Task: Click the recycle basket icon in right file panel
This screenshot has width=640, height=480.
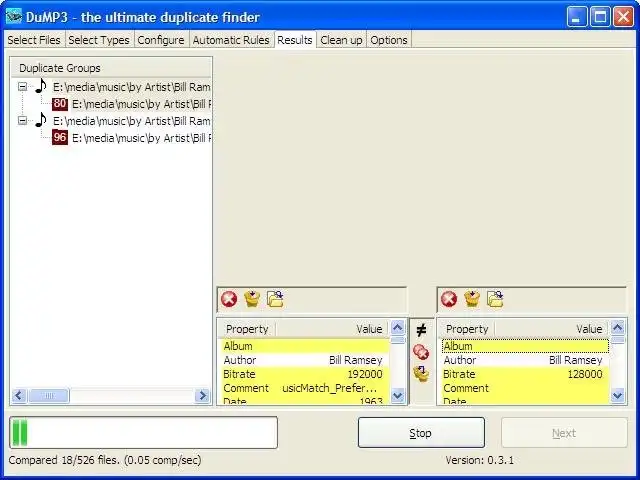Action: tap(472, 299)
